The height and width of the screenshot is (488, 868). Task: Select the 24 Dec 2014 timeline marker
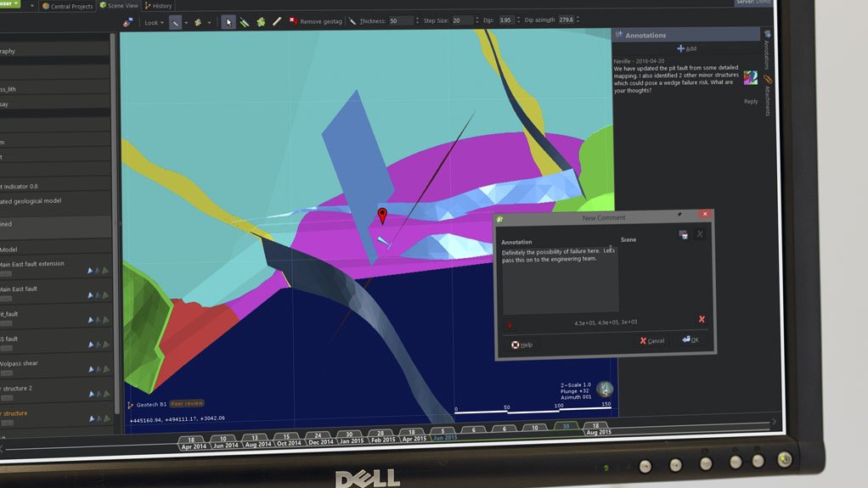click(319, 439)
